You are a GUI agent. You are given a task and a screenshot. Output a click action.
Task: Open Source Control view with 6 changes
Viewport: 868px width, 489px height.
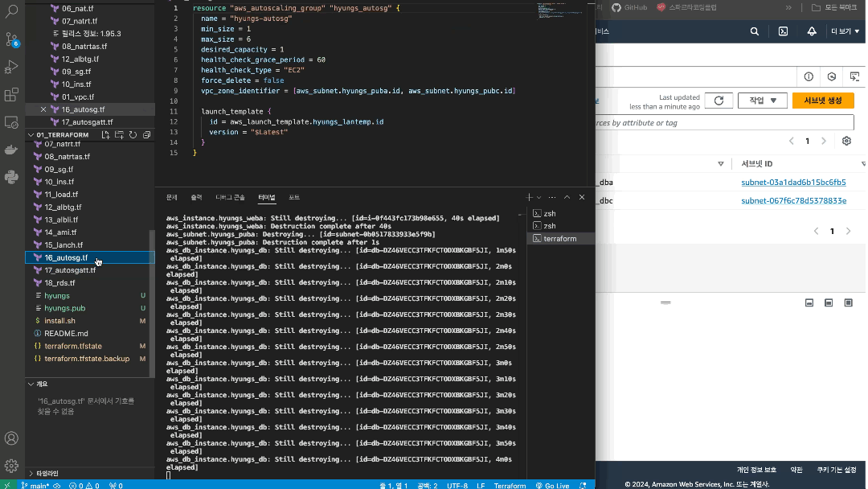(11, 39)
